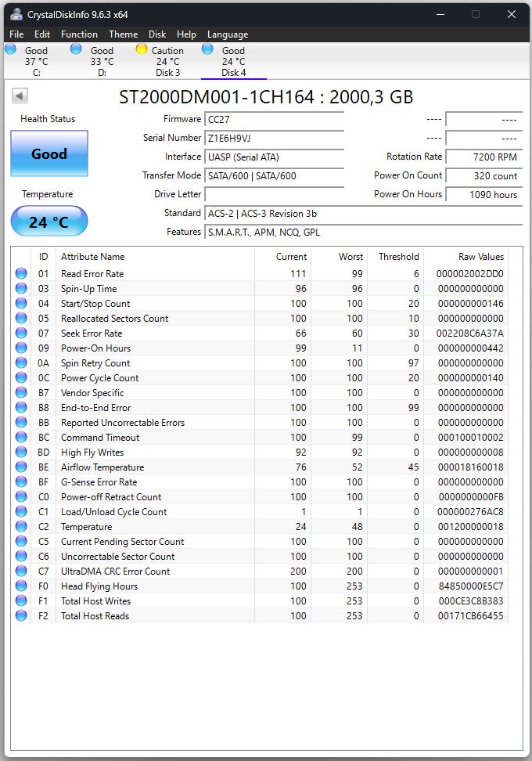Viewport: 532px width, 761px height.
Task: Click the blue status icon for C:
Action: coord(11,49)
